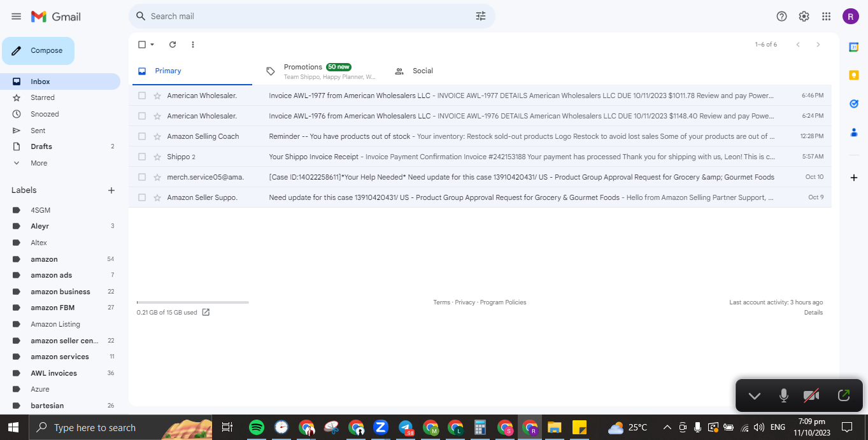
Task: Create new label with plus icon
Action: tap(111, 190)
